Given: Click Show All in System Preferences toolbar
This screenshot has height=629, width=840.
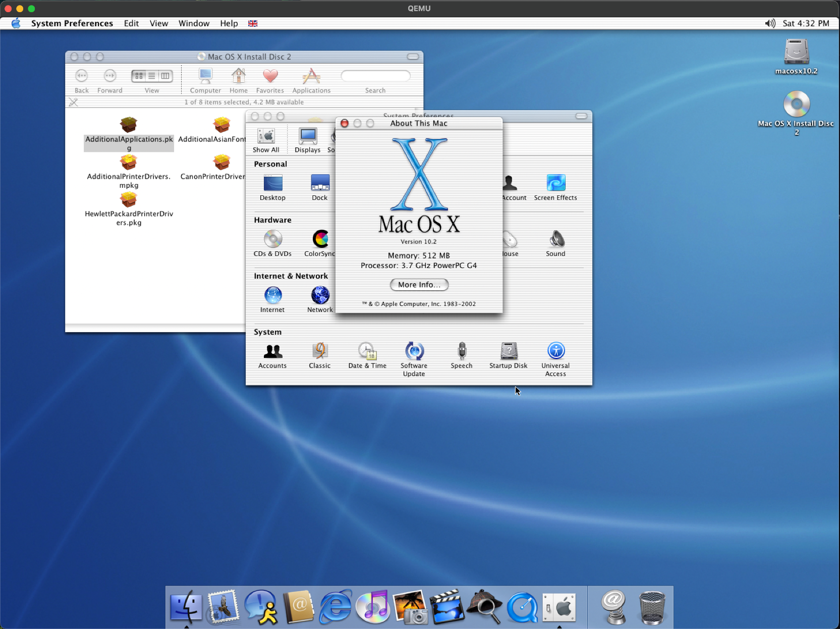Looking at the screenshot, I should pos(266,140).
